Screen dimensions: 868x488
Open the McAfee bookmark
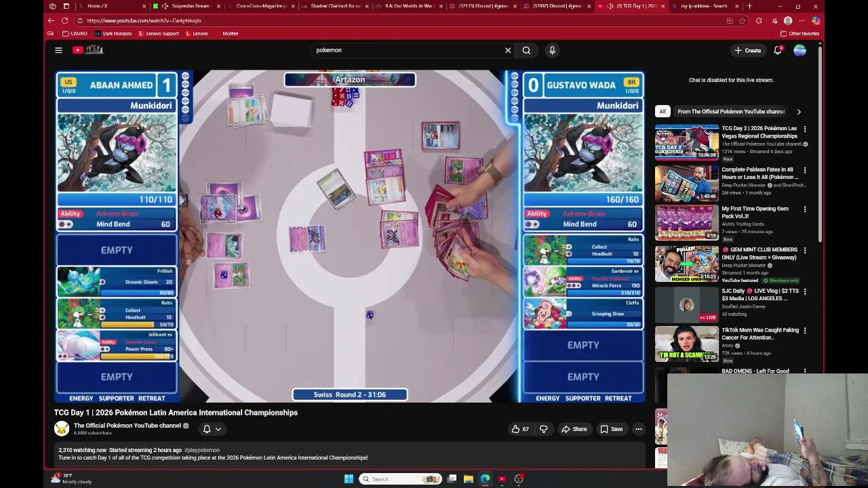pos(230,33)
